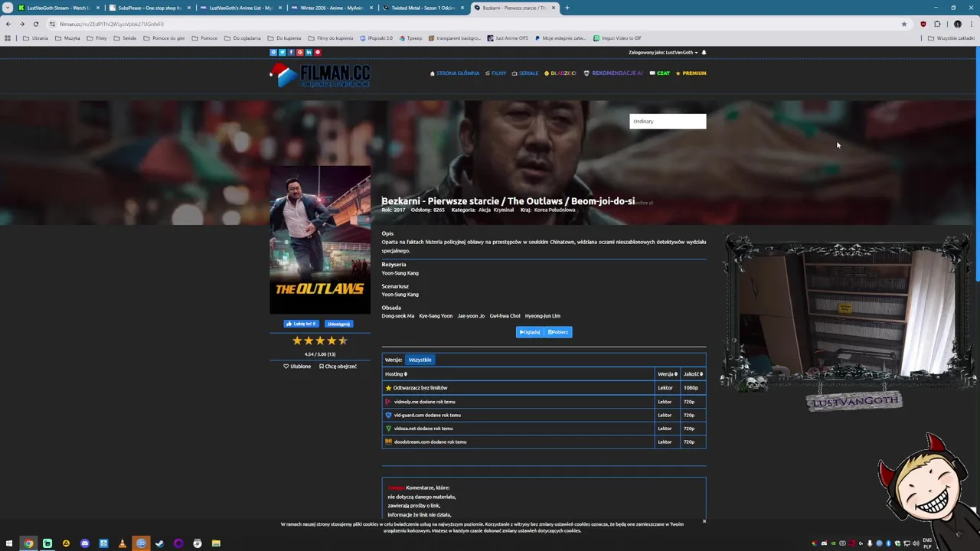Open the browser extensions puzzle icon
This screenshot has width=980, height=551.
[937, 24]
